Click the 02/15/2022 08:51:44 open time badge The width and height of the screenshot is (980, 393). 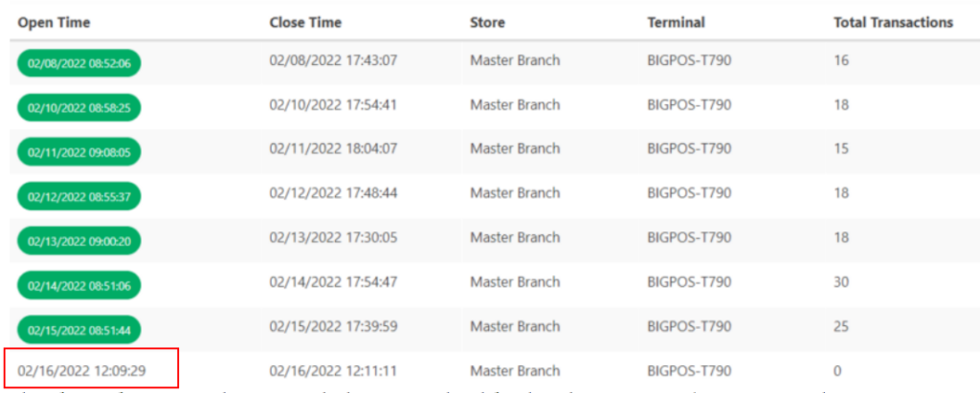pyautogui.click(x=79, y=328)
